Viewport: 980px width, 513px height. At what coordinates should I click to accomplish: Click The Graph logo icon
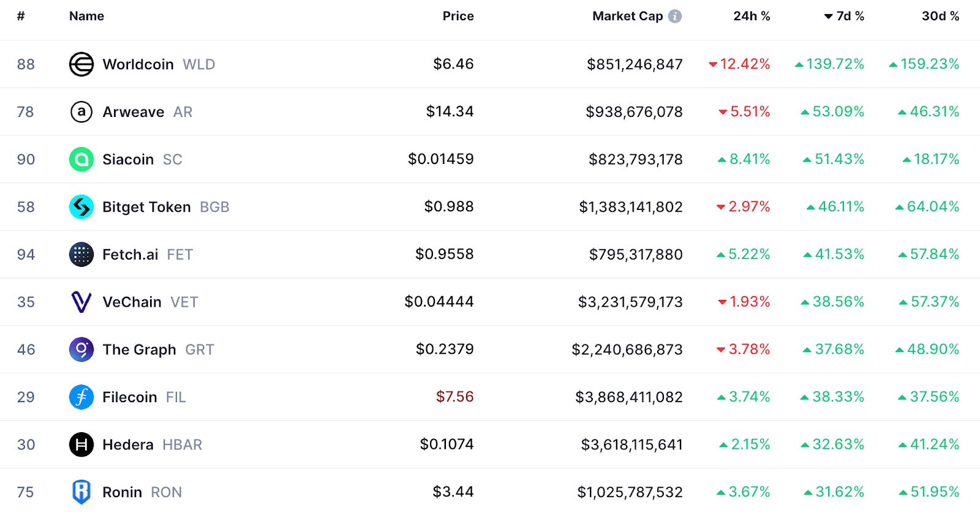tap(81, 350)
